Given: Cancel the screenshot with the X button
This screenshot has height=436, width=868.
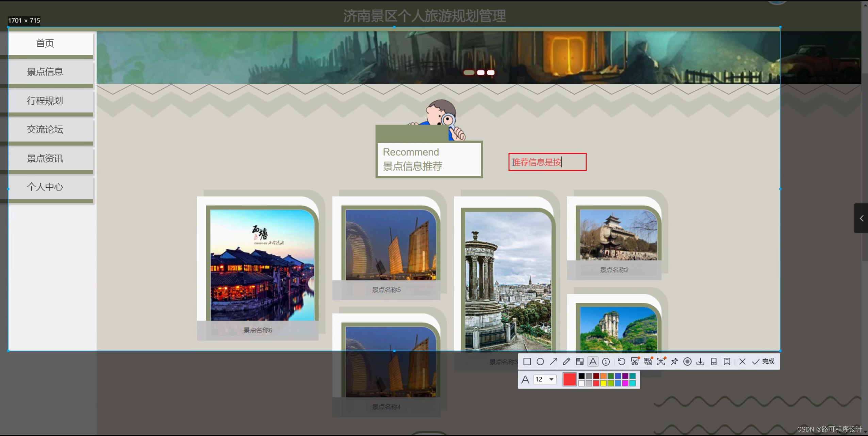Looking at the screenshot, I should (742, 362).
